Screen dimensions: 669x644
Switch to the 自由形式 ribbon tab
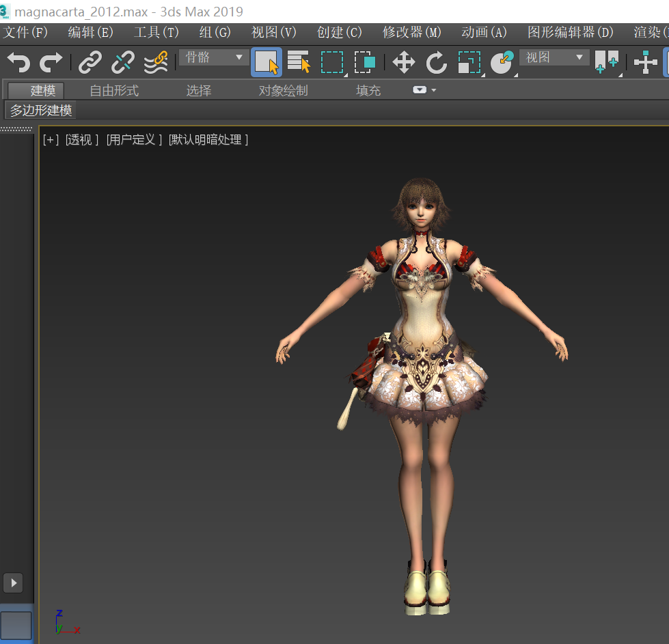click(114, 90)
